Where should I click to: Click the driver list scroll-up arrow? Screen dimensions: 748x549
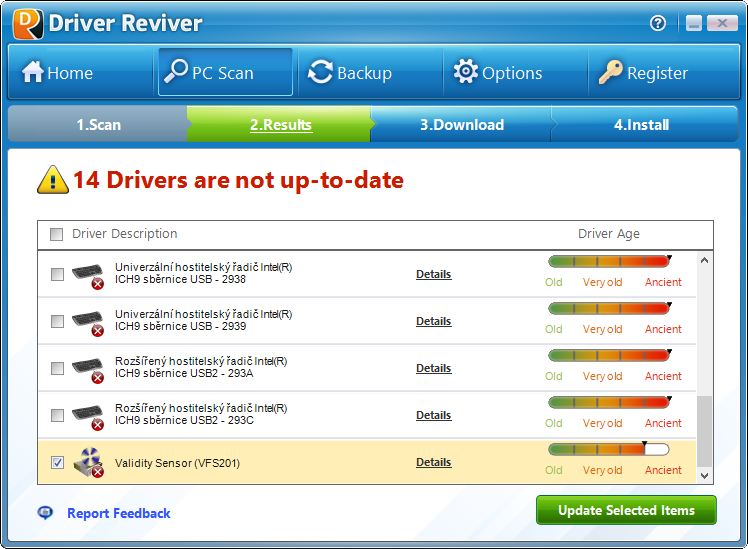coord(704,260)
